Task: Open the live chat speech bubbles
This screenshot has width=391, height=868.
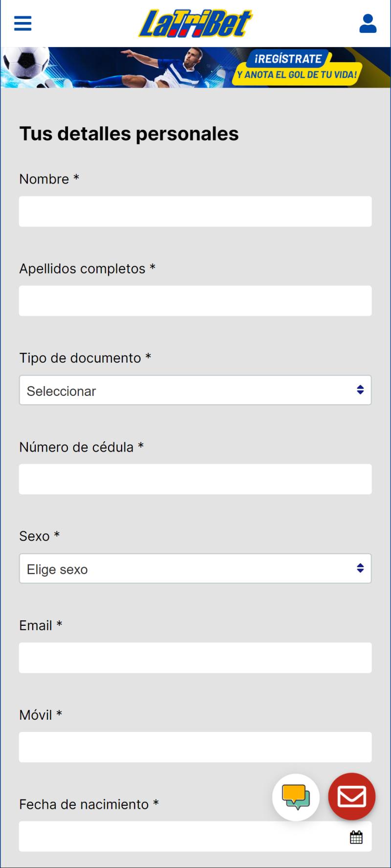Action: pos(296,797)
